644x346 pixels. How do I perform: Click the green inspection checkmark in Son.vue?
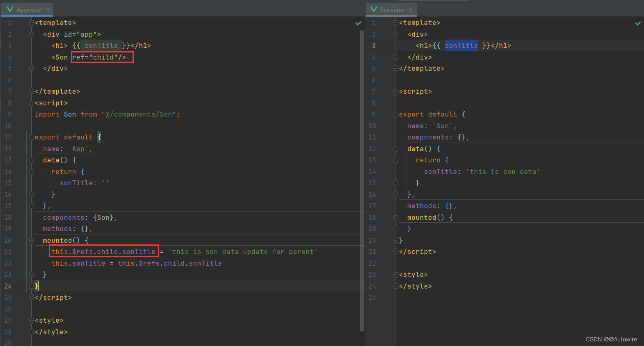[638, 23]
